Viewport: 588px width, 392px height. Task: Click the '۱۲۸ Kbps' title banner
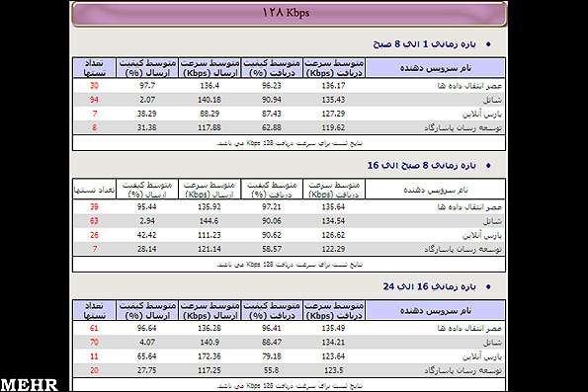tap(289, 14)
